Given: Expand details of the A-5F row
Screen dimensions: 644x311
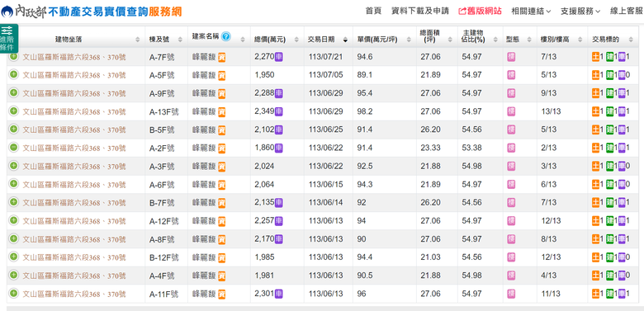Looking at the screenshot, I should tap(13, 74).
